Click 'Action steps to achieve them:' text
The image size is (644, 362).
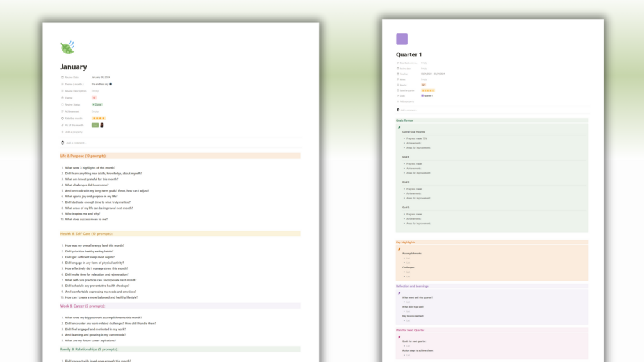click(418, 350)
